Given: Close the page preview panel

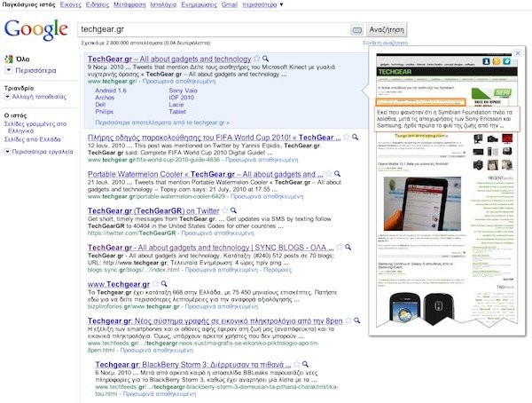Looking at the screenshot, I should pos(518,53).
